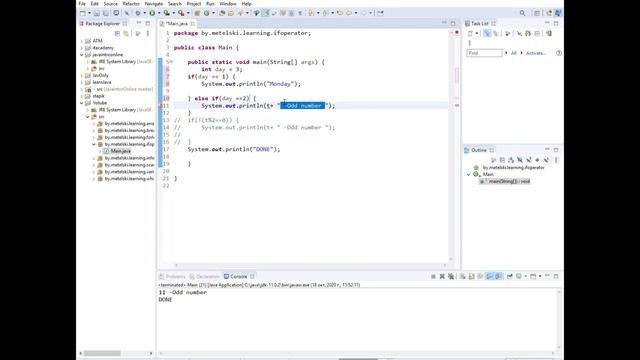The image size is (640, 360).
Task: Toggle Scroll Lock in Console
Action: 471,276
